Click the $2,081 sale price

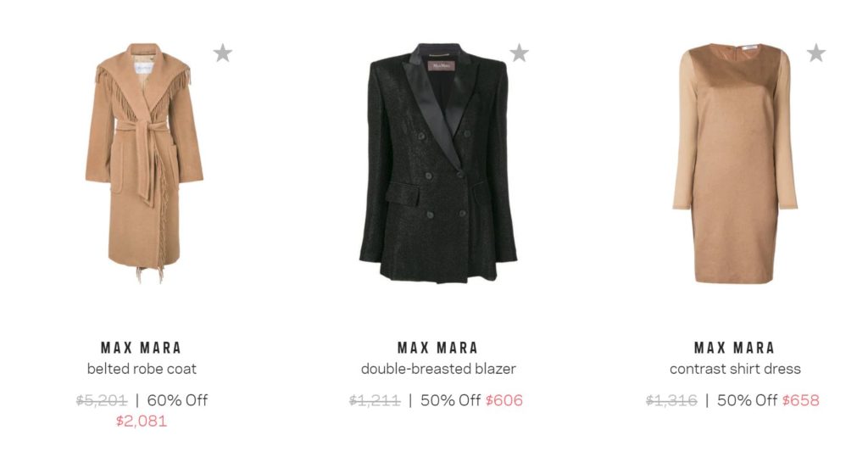click(x=142, y=421)
